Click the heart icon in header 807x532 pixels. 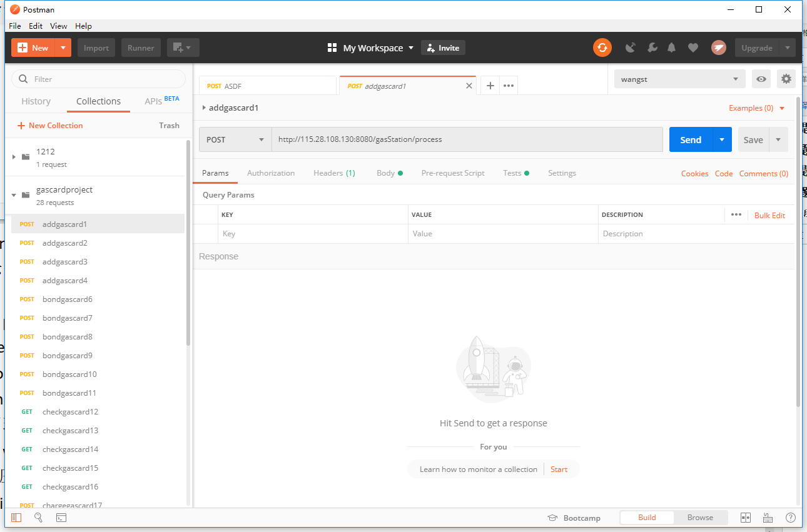point(693,48)
